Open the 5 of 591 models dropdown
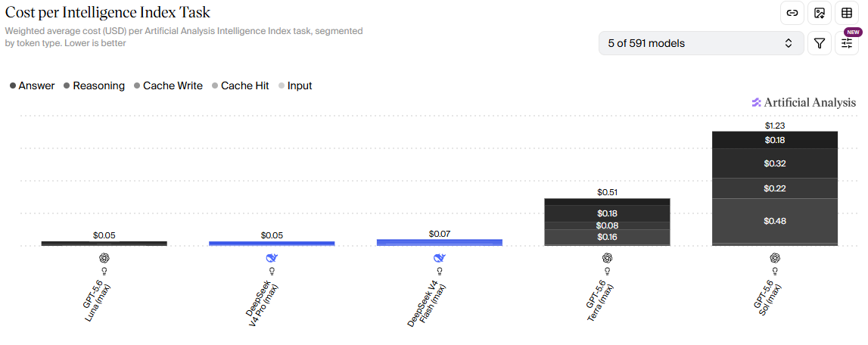The height and width of the screenshot is (345, 868). tap(702, 43)
